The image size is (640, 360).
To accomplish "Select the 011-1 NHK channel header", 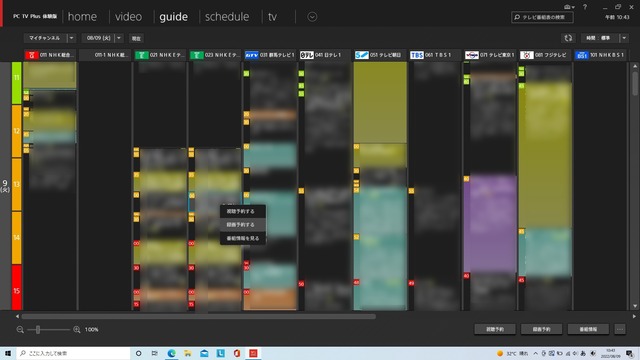I will point(105,55).
